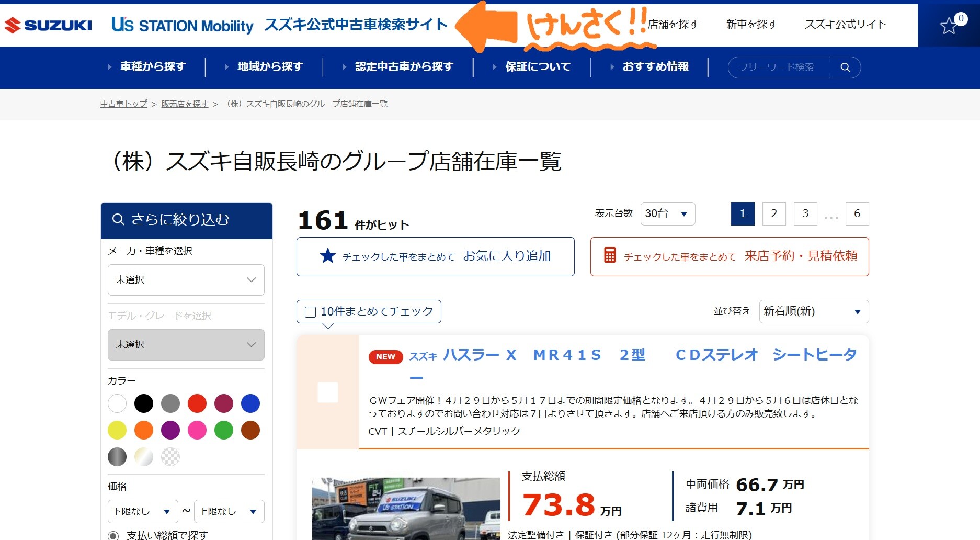Select the red color swatch filter
The width and height of the screenshot is (980, 540).
click(197, 403)
